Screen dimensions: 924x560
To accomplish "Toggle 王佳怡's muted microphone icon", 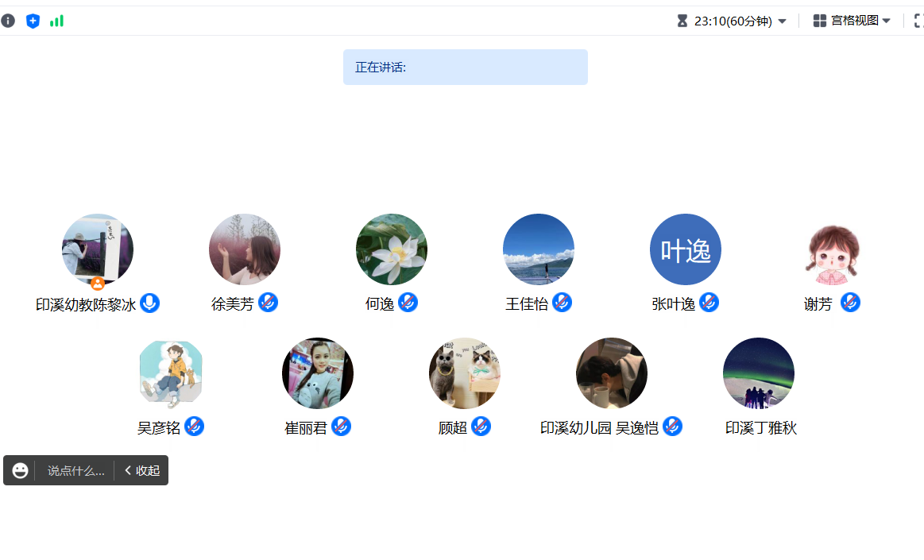I will click(x=563, y=303).
